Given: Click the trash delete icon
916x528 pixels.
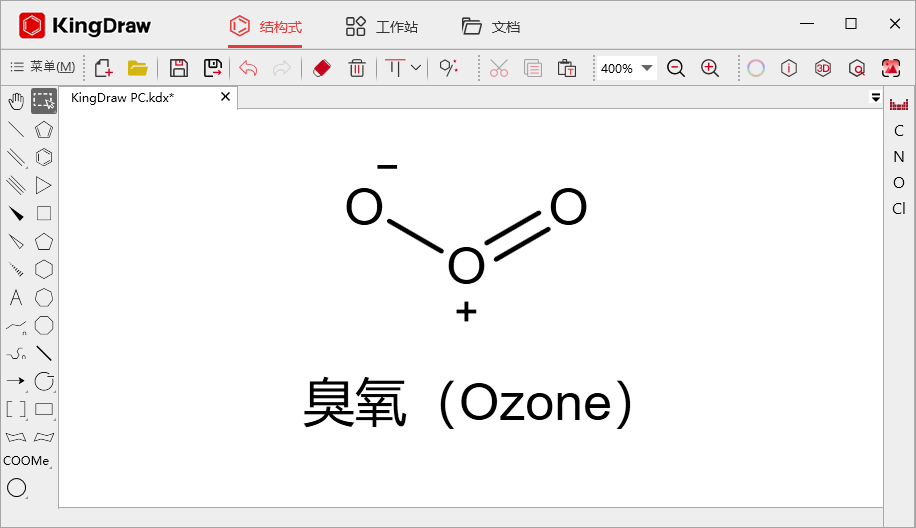Looking at the screenshot, I should pos(357,68).
